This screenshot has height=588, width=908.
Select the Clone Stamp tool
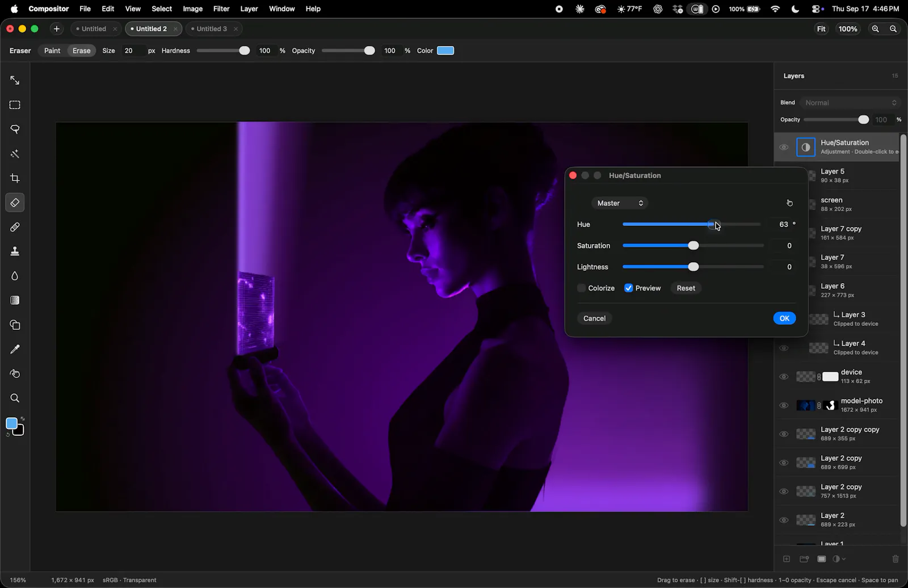pyautogui.click(x=15, y=251)
